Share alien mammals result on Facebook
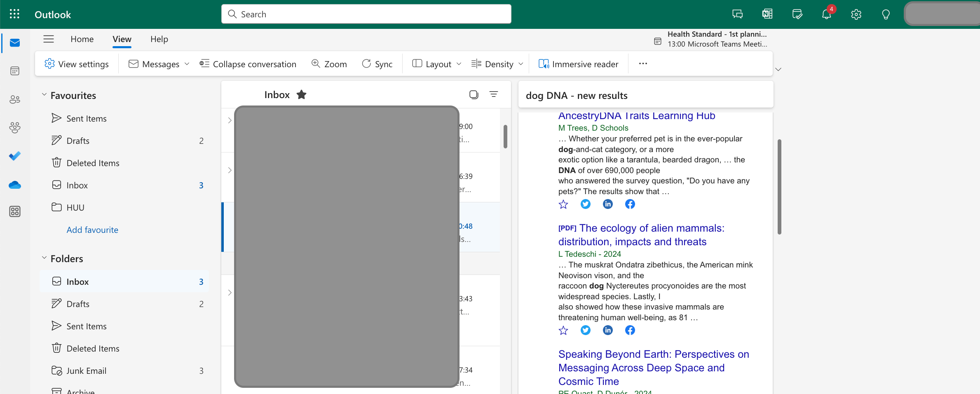The width and height of the screenshot is (980, 394). coord(630,330)
